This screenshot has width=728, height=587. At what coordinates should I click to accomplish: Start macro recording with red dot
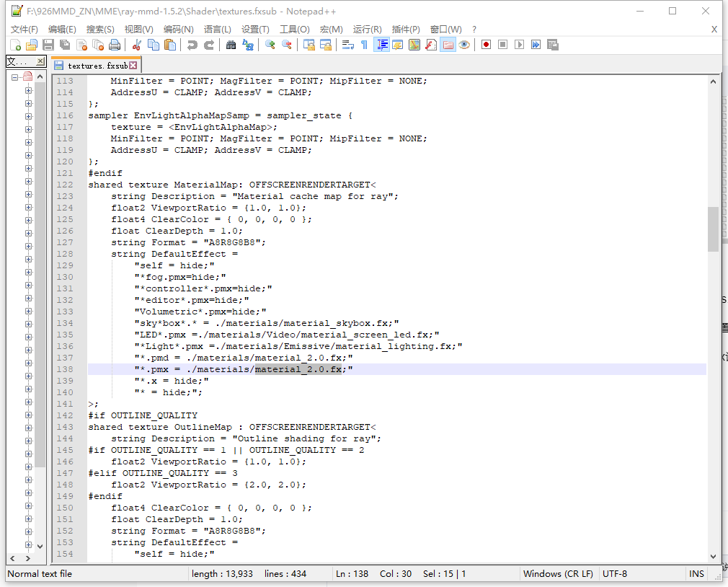tap(486, 45)
